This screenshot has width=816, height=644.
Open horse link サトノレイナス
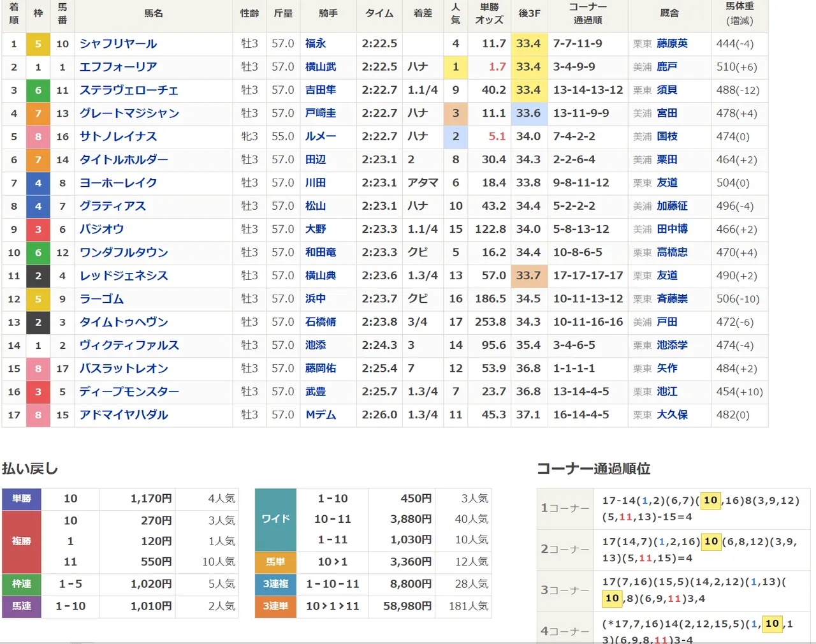(118, 136)
